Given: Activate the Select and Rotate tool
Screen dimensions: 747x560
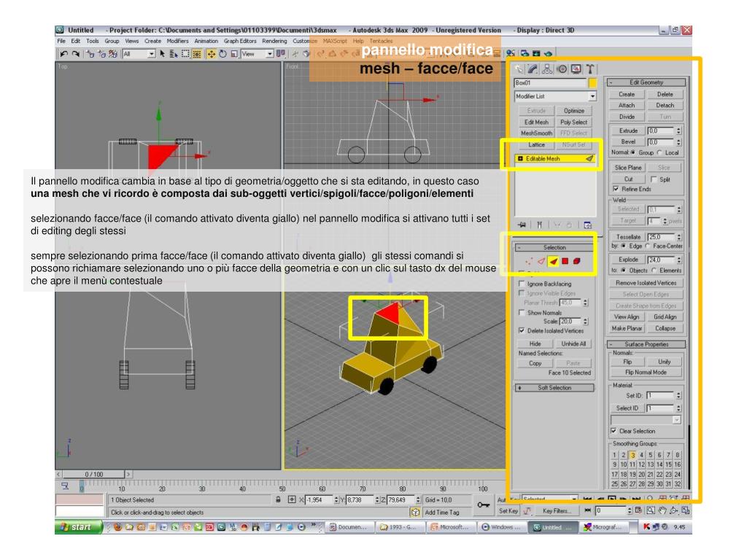Looking at the screenshot, I should click(222, 54).
